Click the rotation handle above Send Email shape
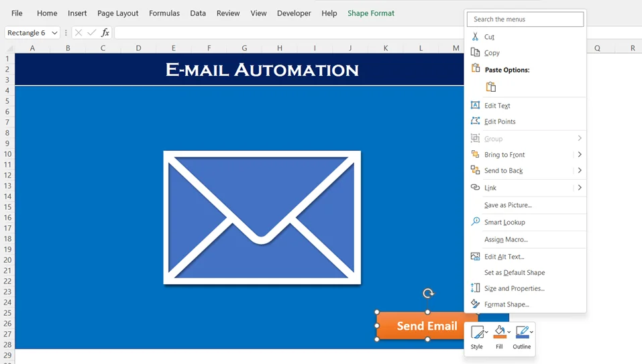The width and height of the screenshot is (642, 364). (x=428, y=293)
